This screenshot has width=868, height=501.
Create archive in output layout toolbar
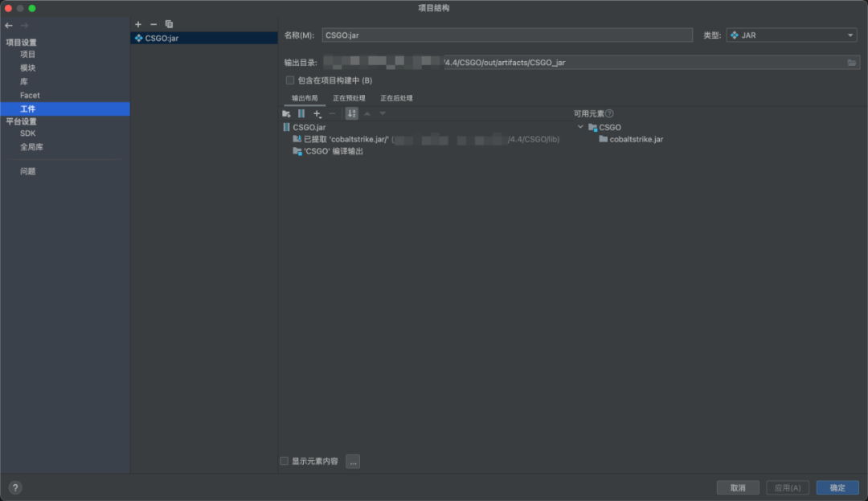click(x=301, y=113)
